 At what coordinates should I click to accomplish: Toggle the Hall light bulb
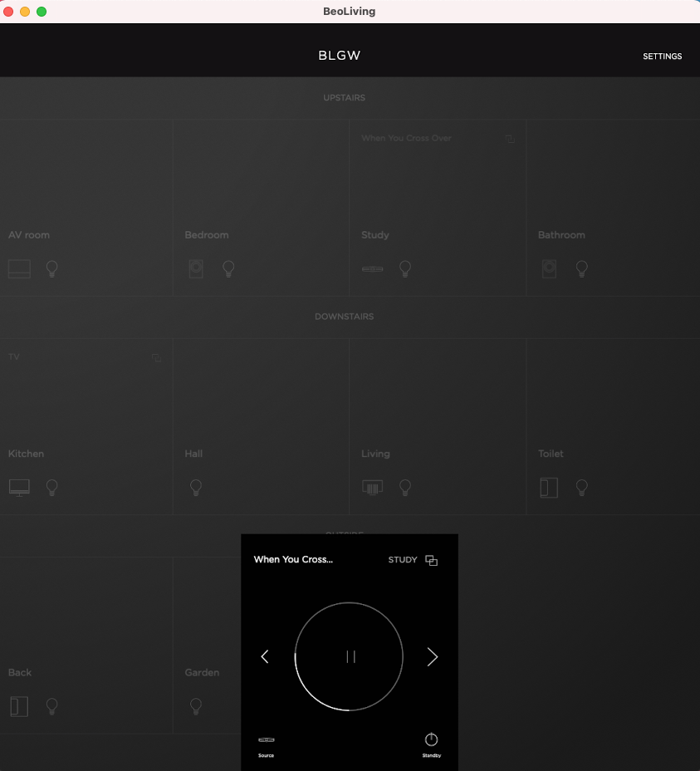pos(196,488)
